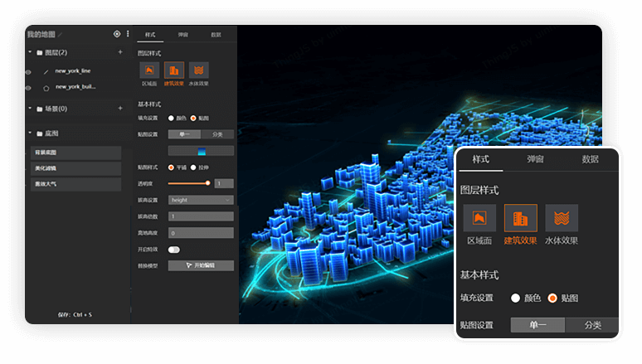Image resolution: width=642 pixels, height=364 pixels.
Task: Hide the new_york_line layer via its eye icon
Action: click(x=29, y=72)
